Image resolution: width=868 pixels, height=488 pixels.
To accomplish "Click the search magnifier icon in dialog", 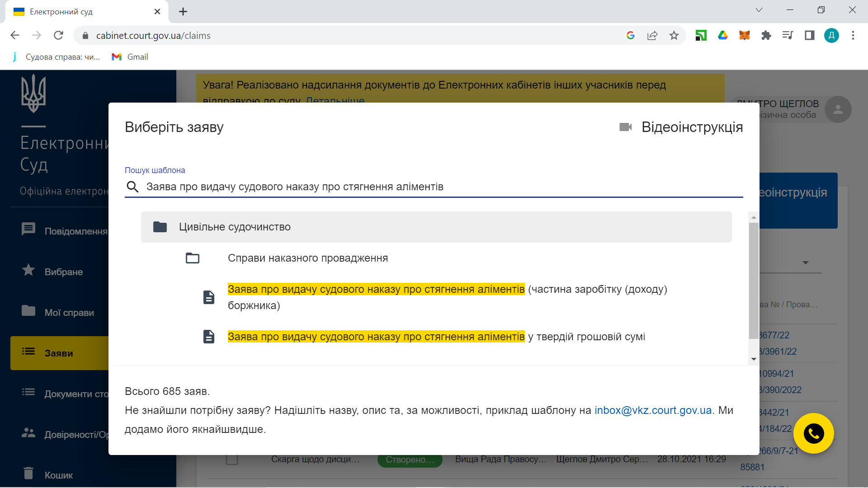I will point(132,187).
